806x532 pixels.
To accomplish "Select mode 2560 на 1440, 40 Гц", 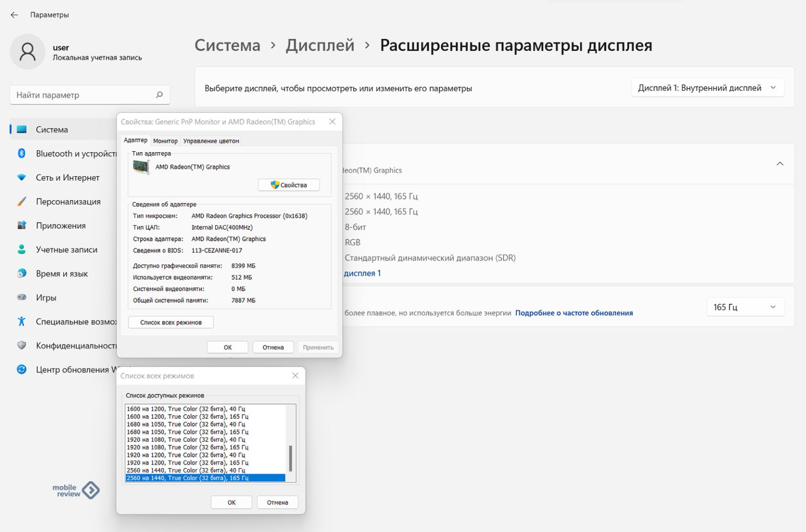I will (x=205, y=470).
